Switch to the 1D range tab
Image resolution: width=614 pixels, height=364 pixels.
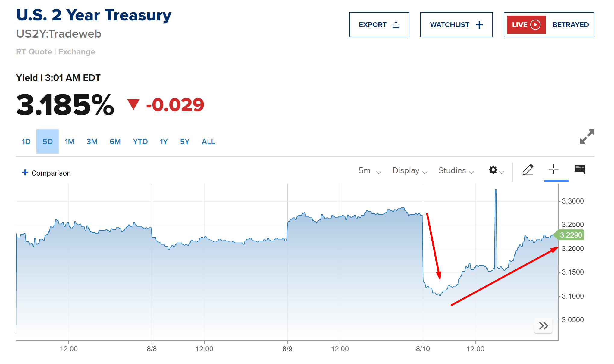coord(26,142)
